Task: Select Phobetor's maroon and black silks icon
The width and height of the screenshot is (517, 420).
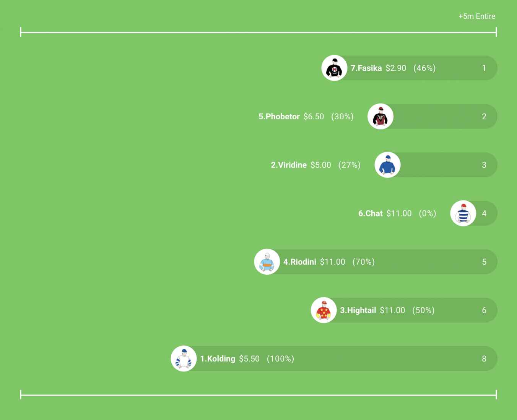Action: point(380,116)
